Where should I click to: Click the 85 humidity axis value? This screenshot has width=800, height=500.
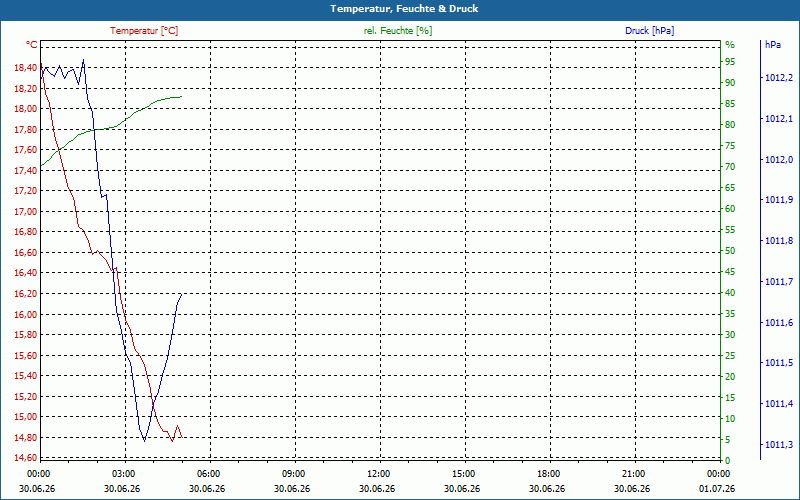click(x=730, y=104)
